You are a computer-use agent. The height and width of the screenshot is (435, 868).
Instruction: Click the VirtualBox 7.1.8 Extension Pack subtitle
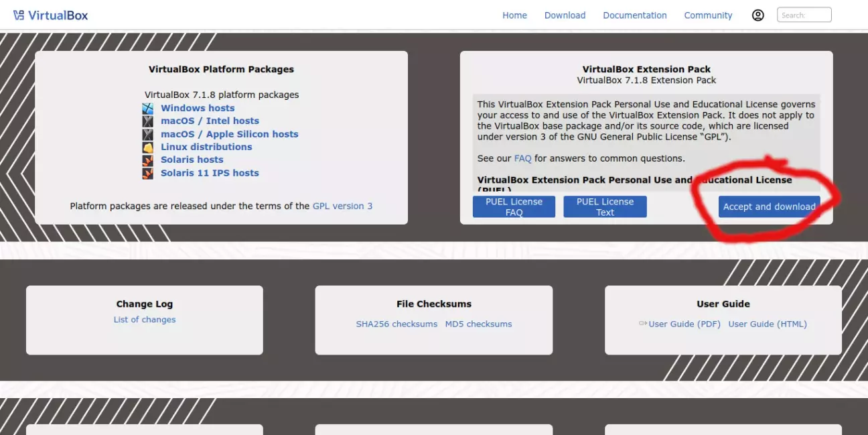tap(646, 80)
